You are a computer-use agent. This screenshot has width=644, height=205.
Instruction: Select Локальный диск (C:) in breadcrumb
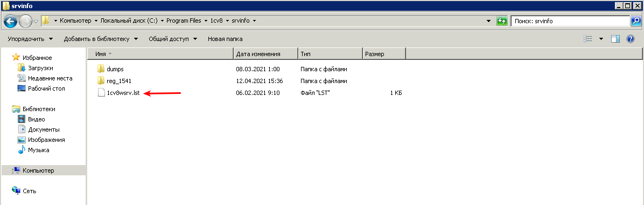click(129, 20)
